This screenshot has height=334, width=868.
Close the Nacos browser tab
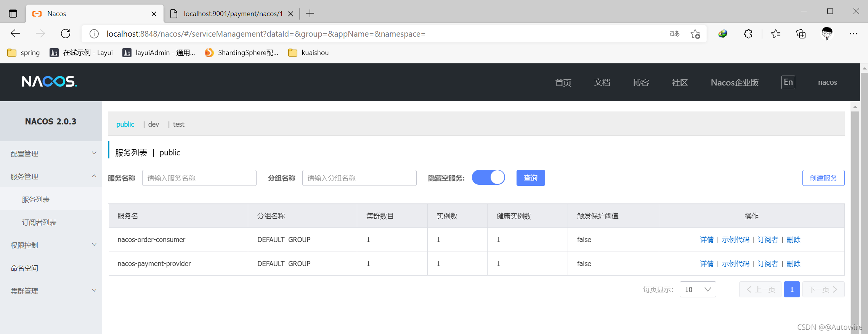click(x=154, y=14)
